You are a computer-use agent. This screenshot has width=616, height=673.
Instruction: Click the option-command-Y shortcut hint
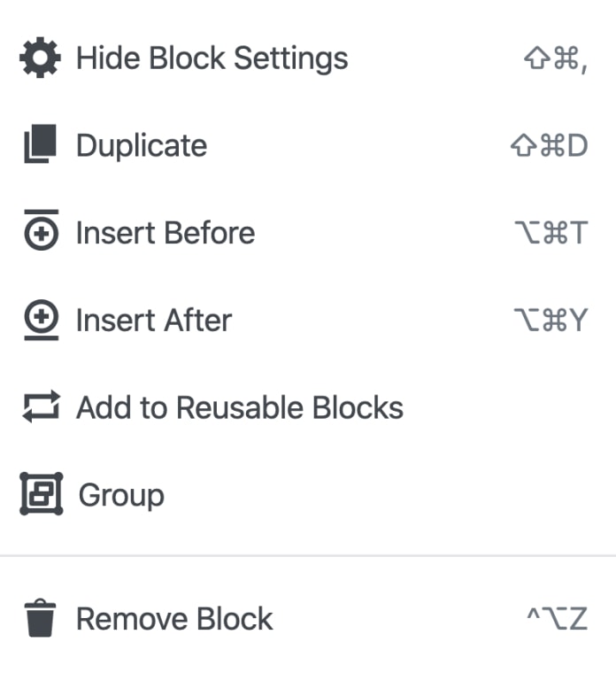click(x=551, y=320)
